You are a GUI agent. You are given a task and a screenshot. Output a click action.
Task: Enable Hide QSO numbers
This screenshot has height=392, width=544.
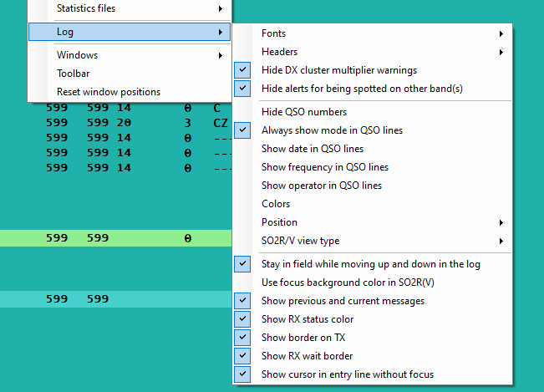pos(373,112)
